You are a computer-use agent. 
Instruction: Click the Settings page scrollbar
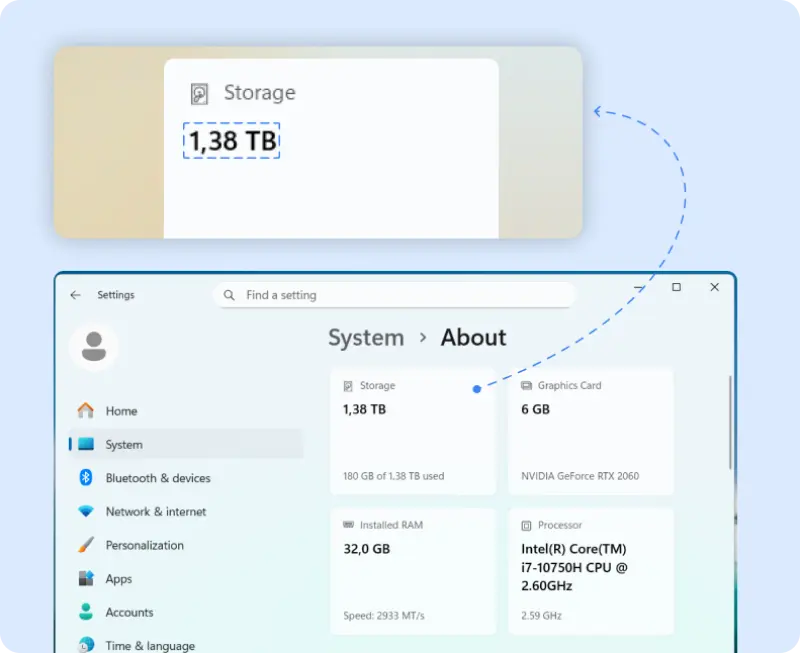point(730,422)
